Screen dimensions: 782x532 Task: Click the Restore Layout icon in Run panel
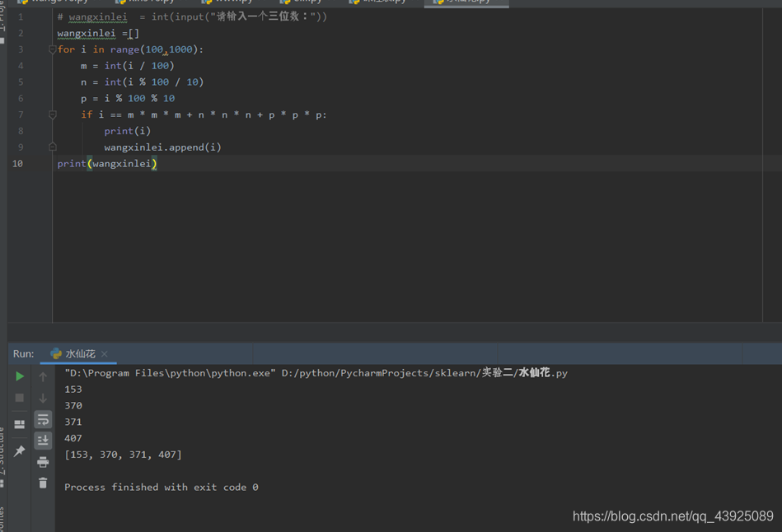[20, 424]
